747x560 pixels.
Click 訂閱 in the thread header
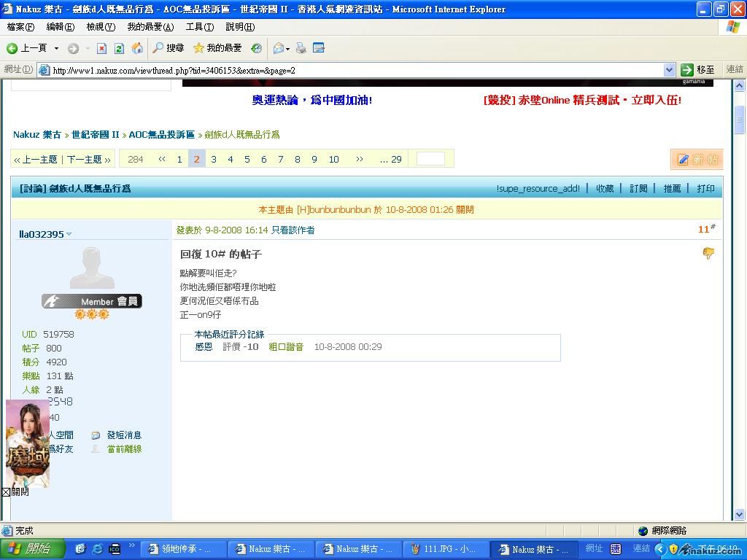[638, 189]
